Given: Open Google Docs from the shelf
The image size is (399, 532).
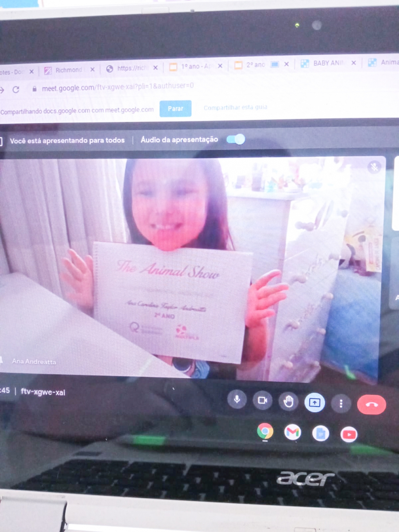Looking at the screenshot, I should (320, 433).
